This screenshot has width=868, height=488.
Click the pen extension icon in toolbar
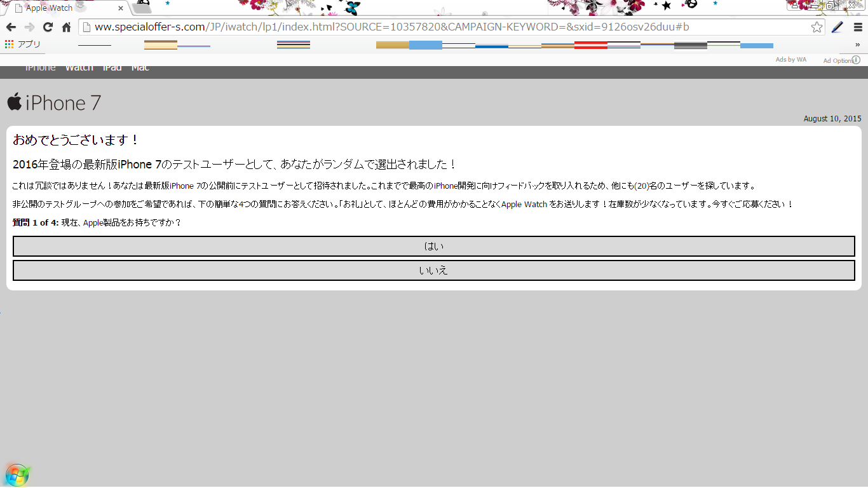pyautogui.click(x=837, y=27)
